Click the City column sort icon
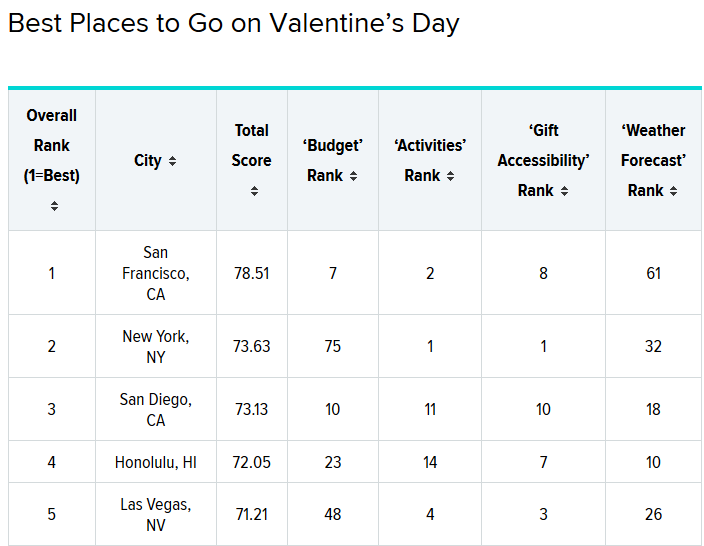The width and height of the screenshot is (704, 546). (x=173, y=161)
